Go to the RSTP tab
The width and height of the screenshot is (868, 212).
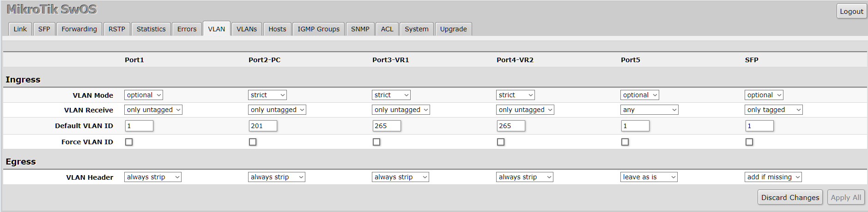pyautogui.click(x=117, y=29)
